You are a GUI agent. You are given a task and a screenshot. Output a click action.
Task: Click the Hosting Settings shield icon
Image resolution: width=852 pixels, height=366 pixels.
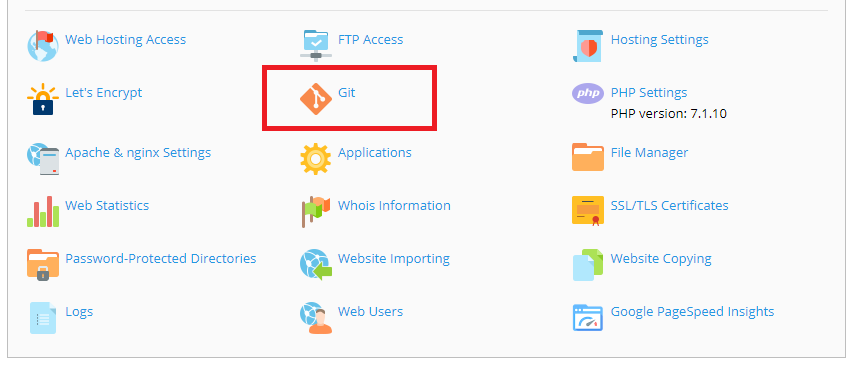[588, 46]
